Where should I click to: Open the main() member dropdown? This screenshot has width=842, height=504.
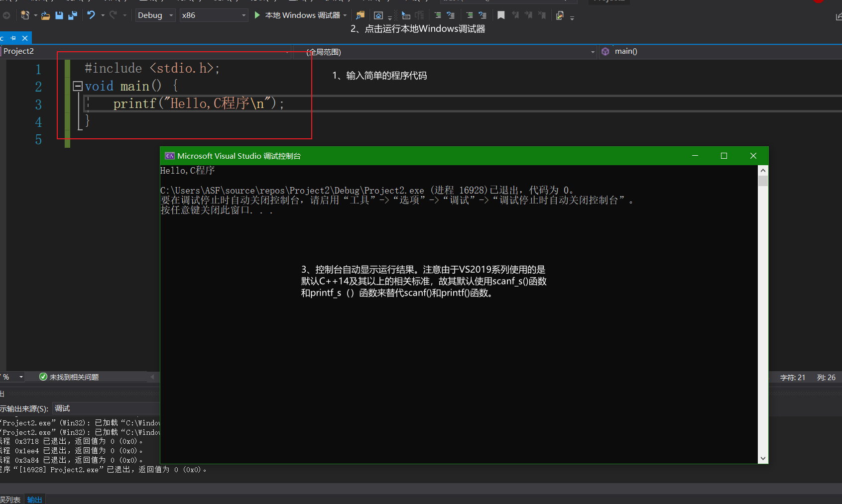(721, 51)
